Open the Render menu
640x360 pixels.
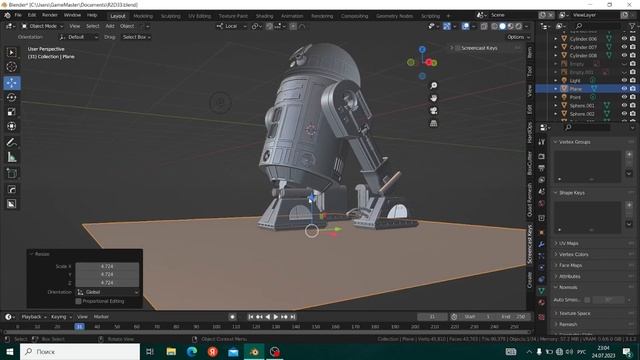pyautogui.click(x=50, y=15)
